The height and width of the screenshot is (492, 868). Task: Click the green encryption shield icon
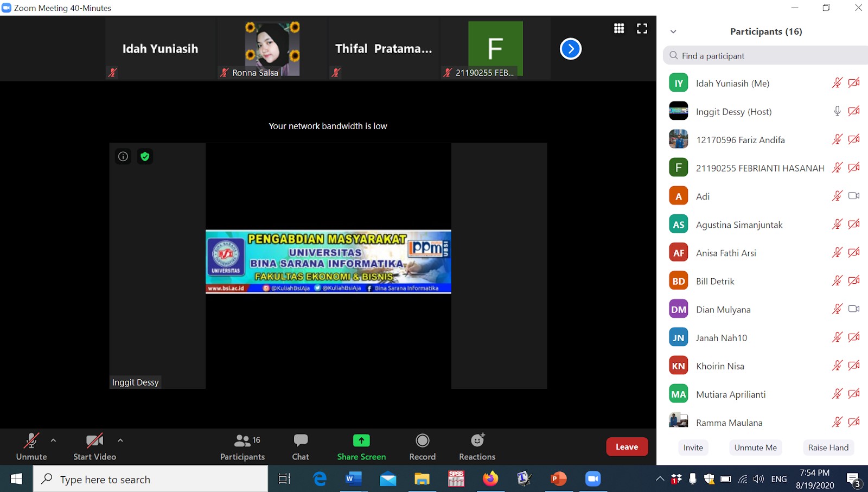(145, 157)
